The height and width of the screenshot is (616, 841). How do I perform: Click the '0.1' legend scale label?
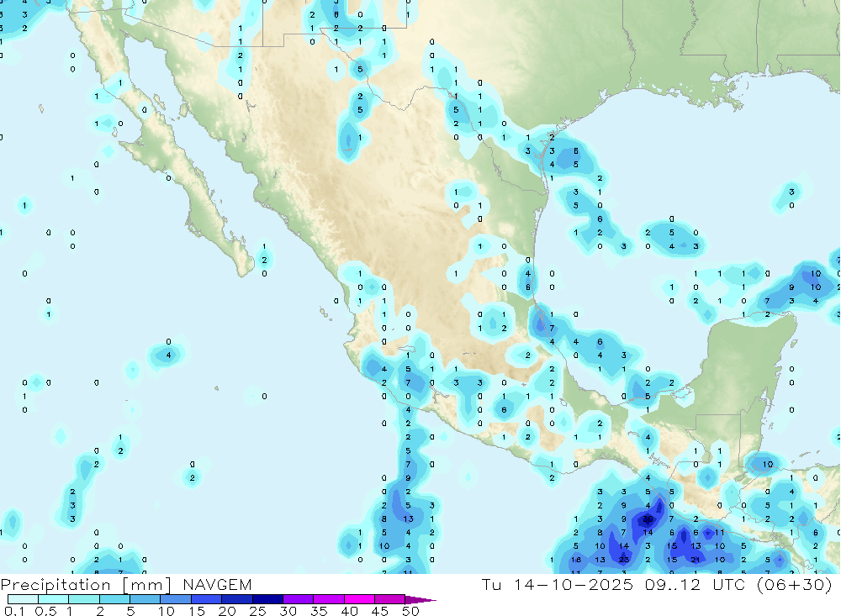point(14,611)
